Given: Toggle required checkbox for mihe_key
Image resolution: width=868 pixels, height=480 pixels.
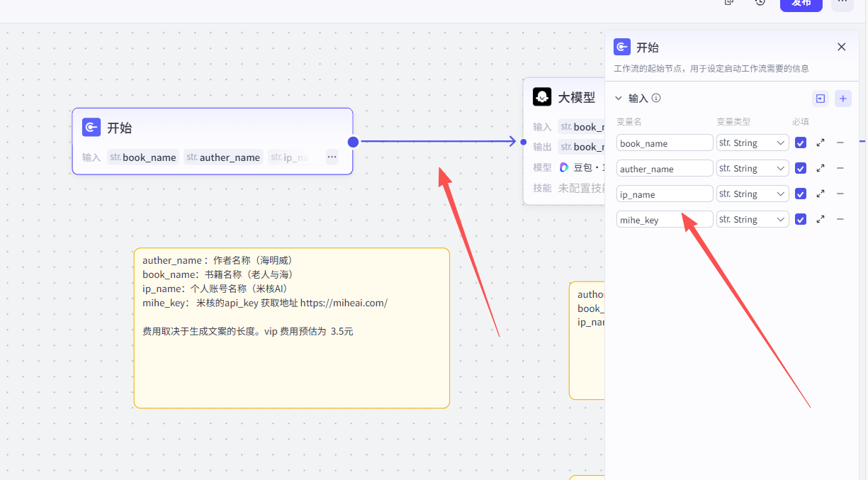Looking at the screenshot, I should 800,219.
